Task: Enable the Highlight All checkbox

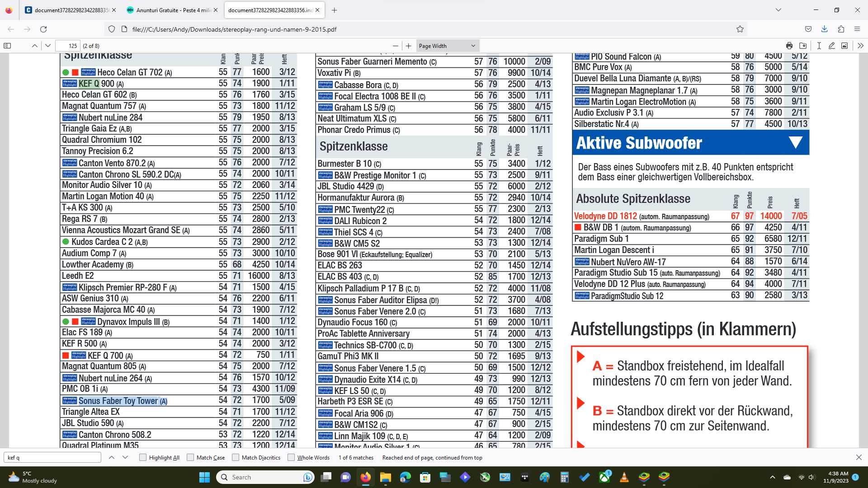Action: (x=143, y=457)
